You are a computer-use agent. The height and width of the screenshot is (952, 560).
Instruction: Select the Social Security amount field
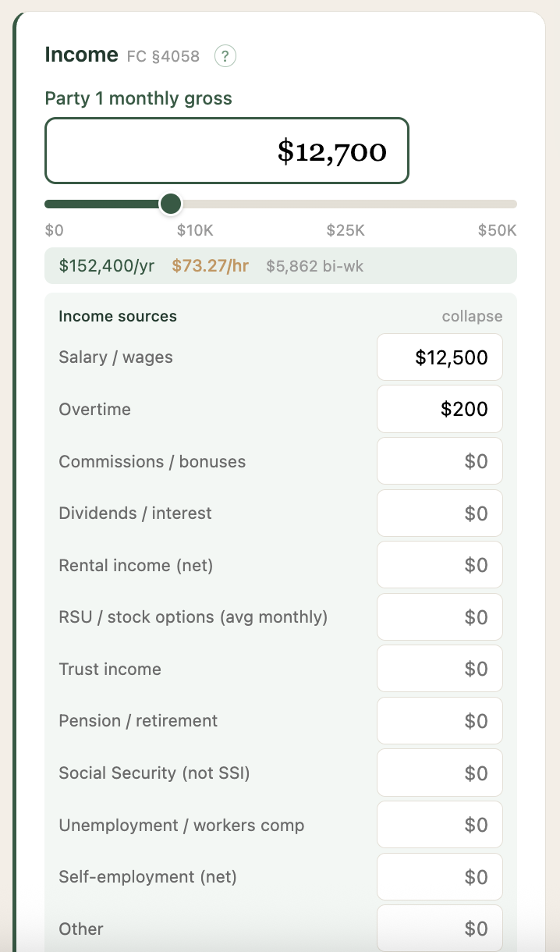click(439, 773)
